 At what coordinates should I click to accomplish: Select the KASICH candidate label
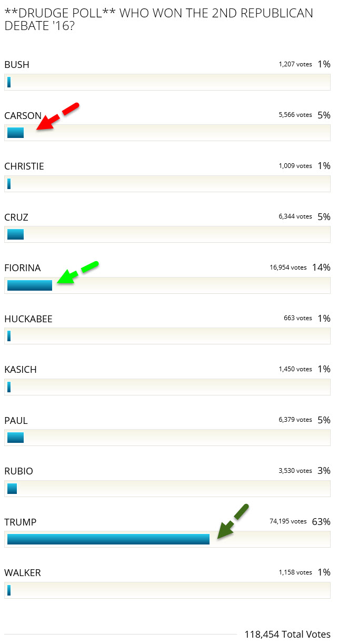(21, 370)
